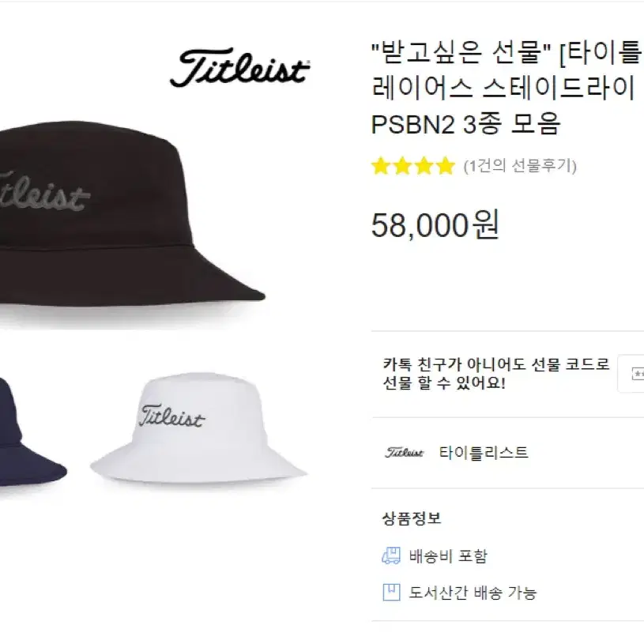The width and height of the screenshot is (644, 644).
Task: Click the first yellow rating star
Action: (381, 167)
